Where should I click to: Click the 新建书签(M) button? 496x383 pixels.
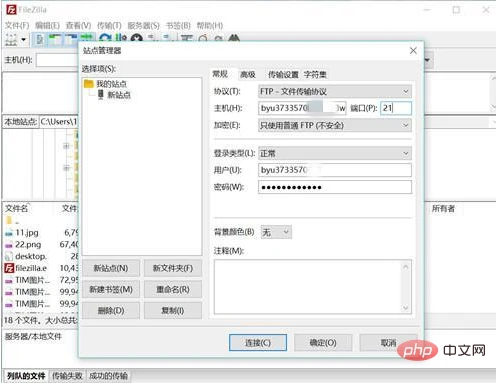pos(111,289)
